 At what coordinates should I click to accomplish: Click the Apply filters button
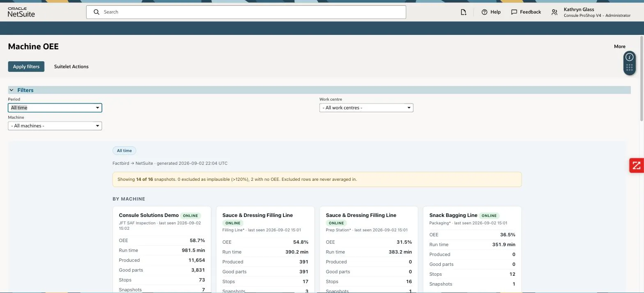coord(26,67)
